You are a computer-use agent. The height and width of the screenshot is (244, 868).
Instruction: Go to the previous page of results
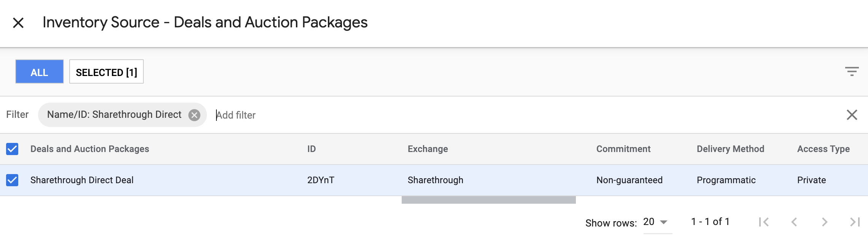tap(794, 222)
